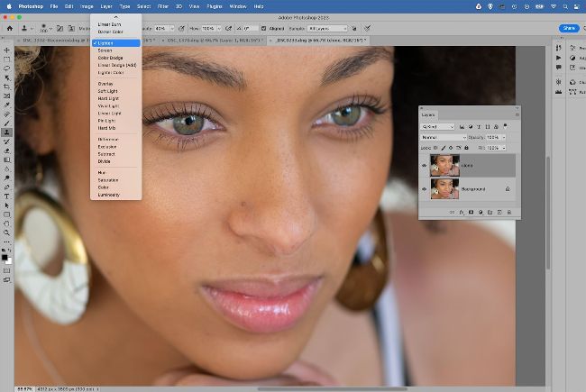This screenshot has height=392, width=586.
Task: Choose Luminosity from blend mode list
Action: [108, 195]
